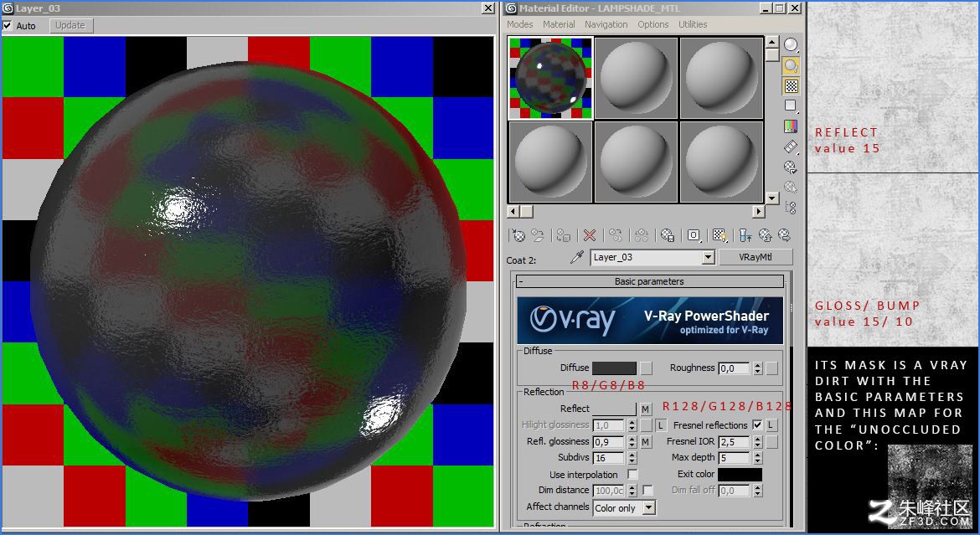Toggle Show Shaded Material in Viewport icon
Screen dimensions: 980x535
(x=720, y=235)
